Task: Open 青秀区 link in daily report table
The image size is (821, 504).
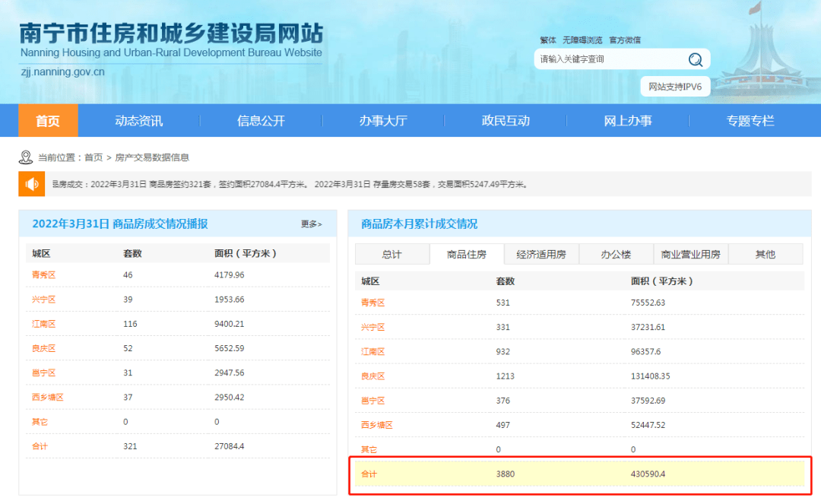Action: pos(44,274)
